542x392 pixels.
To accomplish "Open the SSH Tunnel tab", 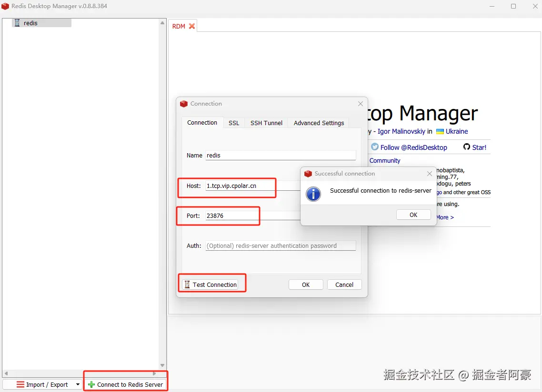I will [266, 123].
